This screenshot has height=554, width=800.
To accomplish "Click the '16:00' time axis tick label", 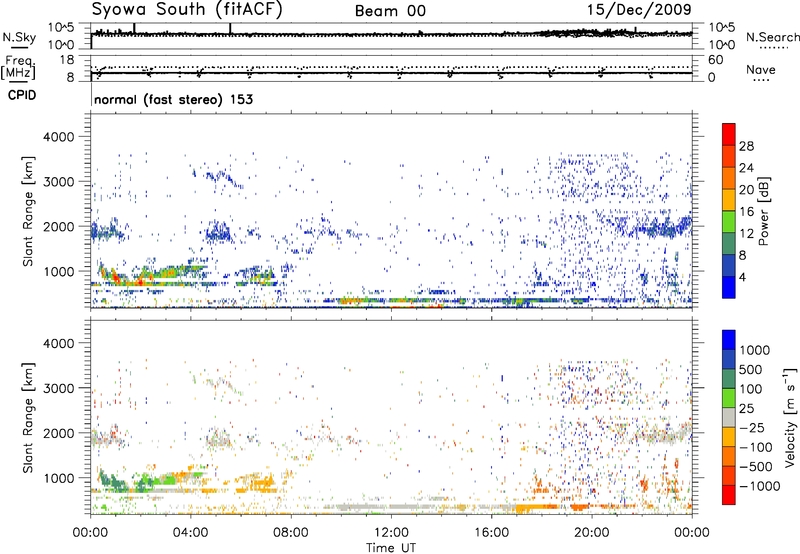I will tap(491, 533).
